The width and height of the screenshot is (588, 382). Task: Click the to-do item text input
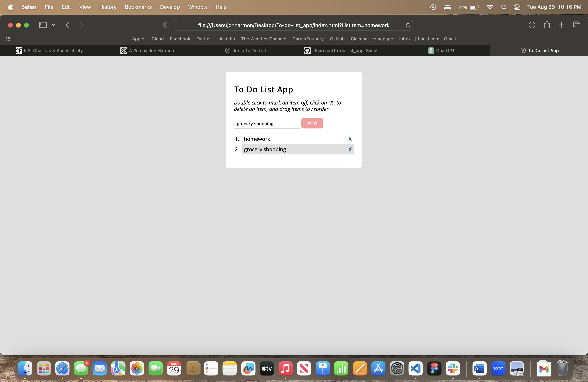pyautogui.click(x=267, y=123)
